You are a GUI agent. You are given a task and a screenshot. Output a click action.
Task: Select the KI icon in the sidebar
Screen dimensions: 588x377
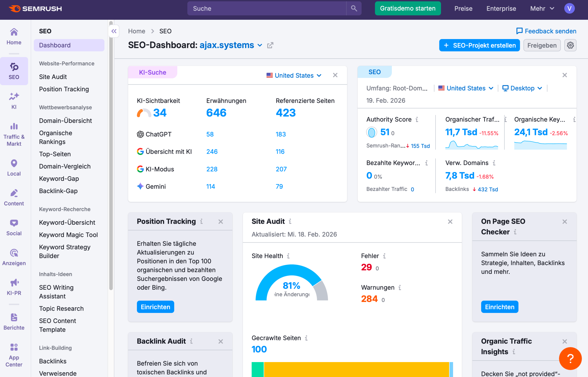(x=14, y=100)
